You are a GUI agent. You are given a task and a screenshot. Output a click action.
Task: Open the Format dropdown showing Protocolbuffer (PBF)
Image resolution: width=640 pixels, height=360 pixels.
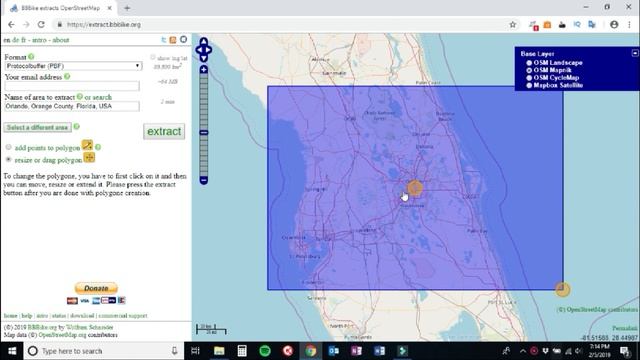(x=73, y=66)
